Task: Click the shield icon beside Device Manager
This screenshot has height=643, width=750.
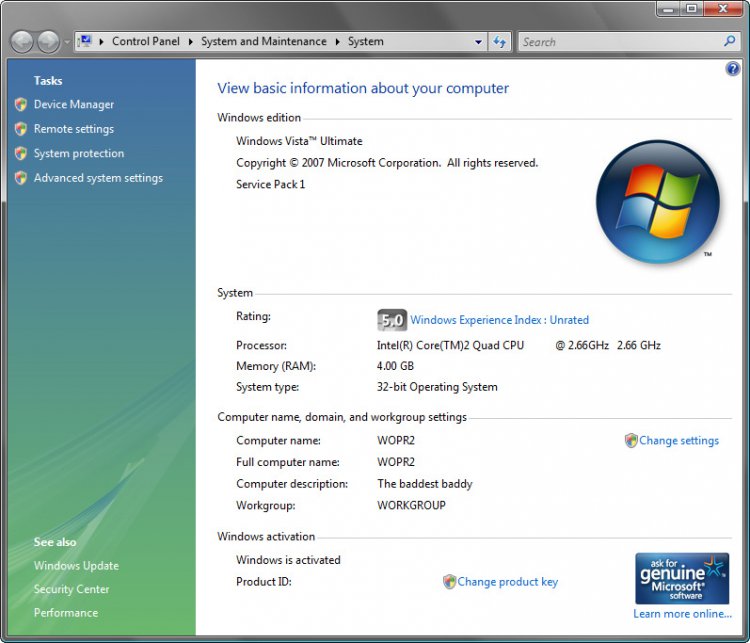Action: pos(21,104)
